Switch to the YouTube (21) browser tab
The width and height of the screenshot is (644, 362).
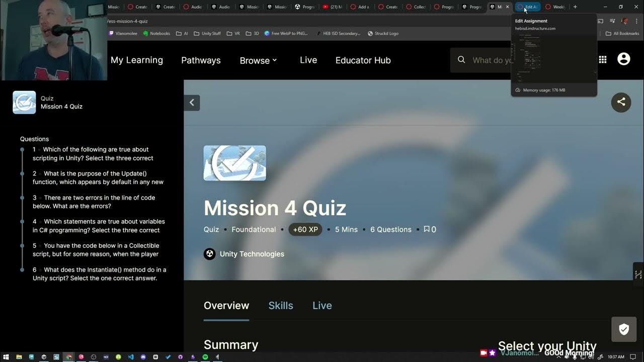[x=332, y=7]
